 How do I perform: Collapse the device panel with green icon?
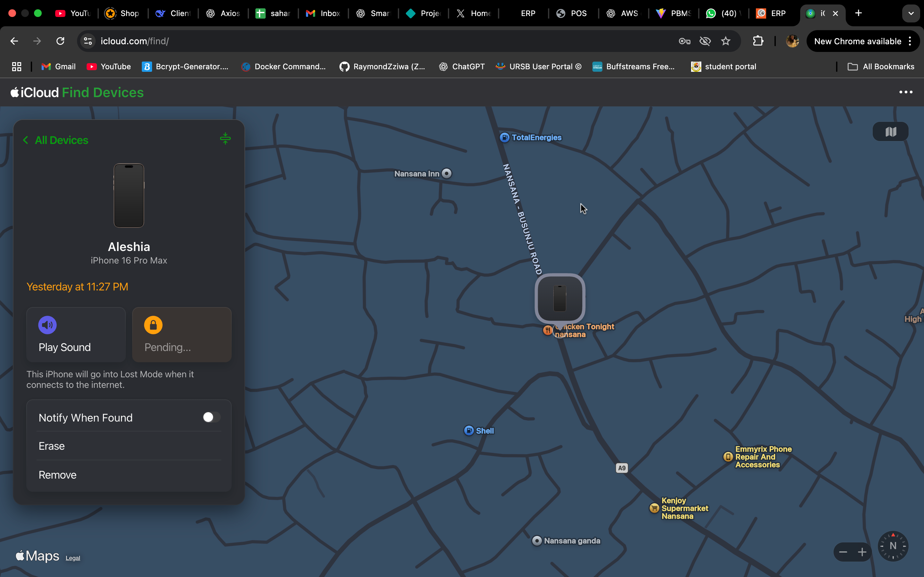click(225, 138)
